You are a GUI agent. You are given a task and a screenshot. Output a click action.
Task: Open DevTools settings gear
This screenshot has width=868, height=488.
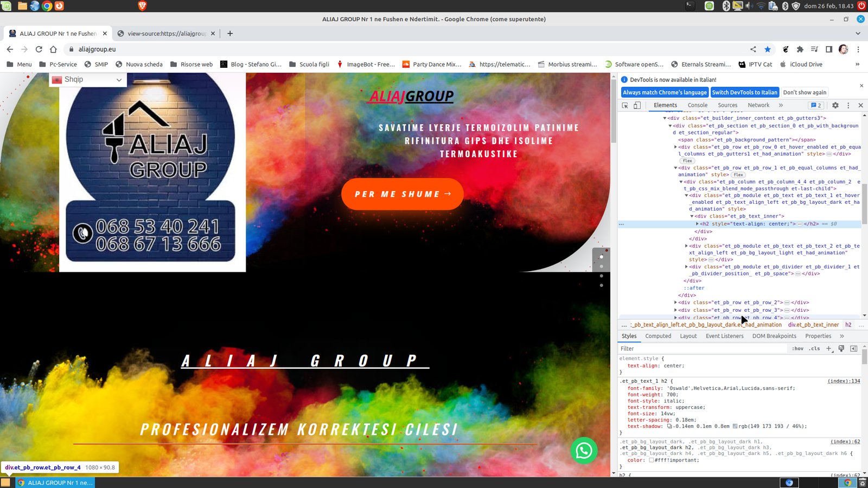pos(835,105)
